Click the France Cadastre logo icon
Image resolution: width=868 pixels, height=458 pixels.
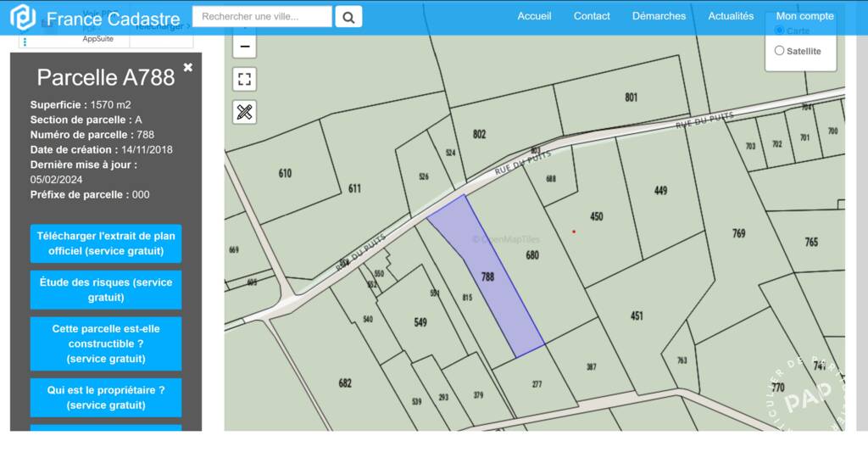click(23, 17)
